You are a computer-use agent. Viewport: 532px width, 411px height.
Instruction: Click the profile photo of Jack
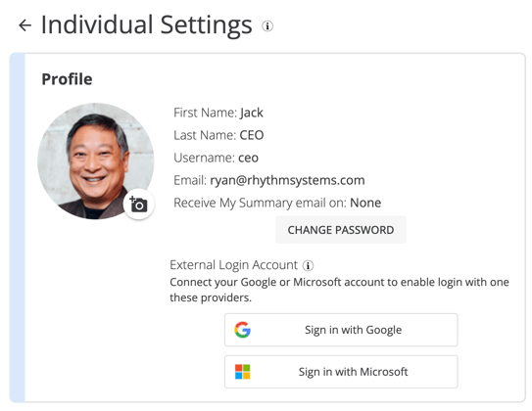(96, 161)
